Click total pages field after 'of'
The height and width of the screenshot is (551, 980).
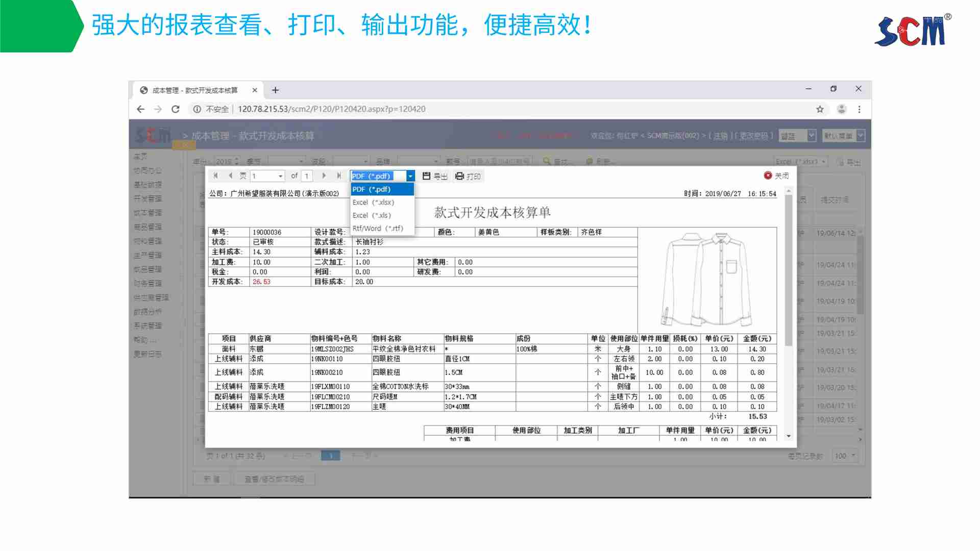click(x=307, y=176)
